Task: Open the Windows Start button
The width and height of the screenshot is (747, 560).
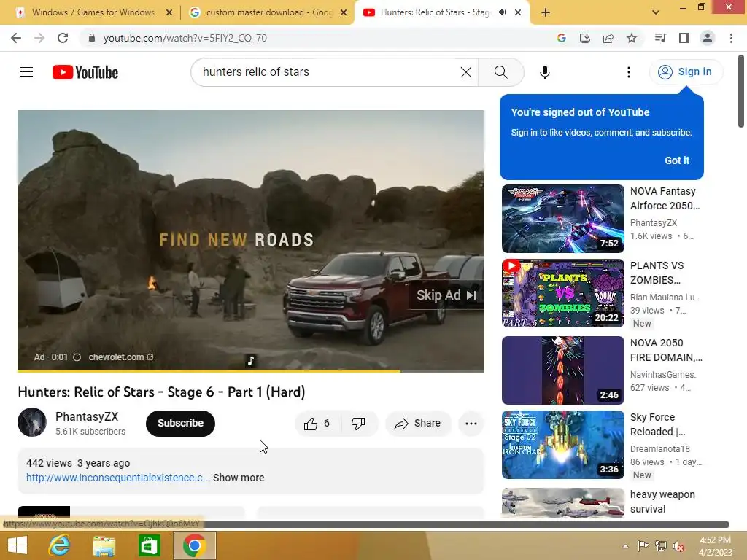Action: tap(18, 545)
